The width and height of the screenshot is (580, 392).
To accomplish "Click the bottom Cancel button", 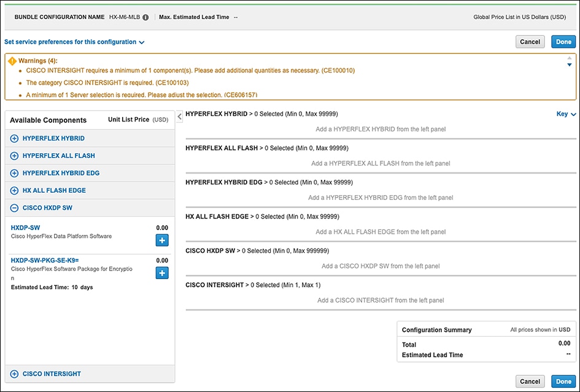I will (x=530, y=382).
